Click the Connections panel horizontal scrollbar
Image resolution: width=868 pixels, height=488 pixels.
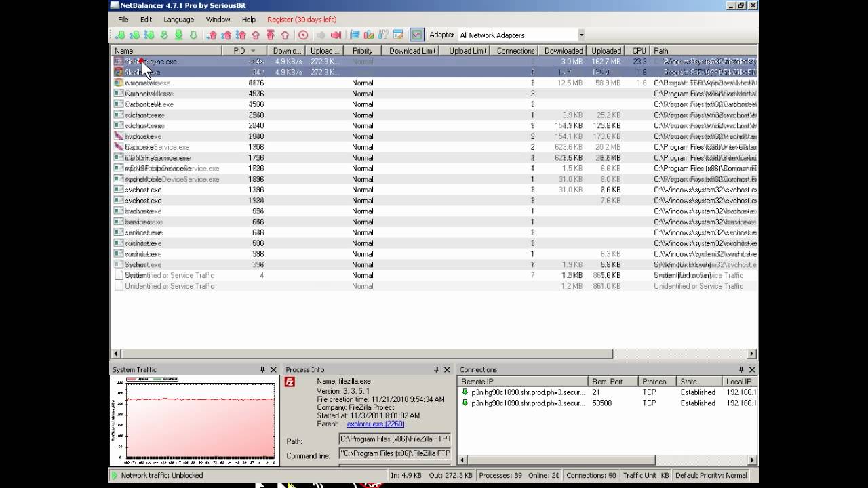561,460
